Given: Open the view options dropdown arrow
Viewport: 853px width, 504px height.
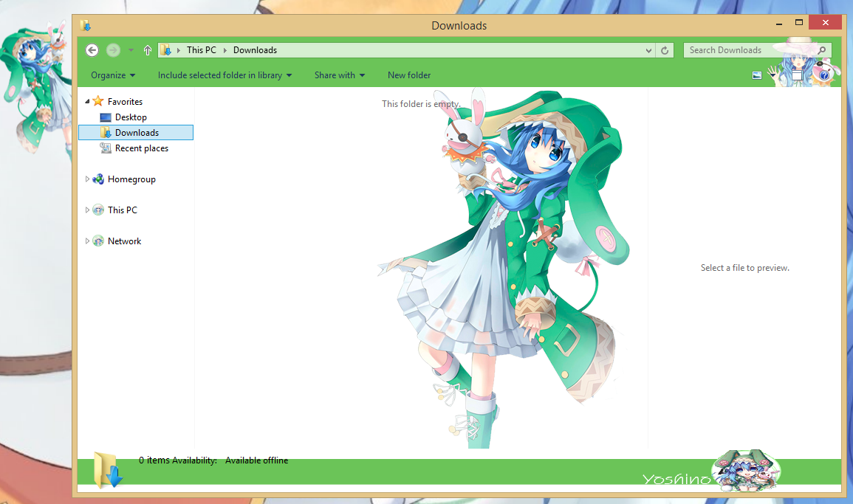Looking at the screenshot, I should pyautogui.click(x=773, y=75).
